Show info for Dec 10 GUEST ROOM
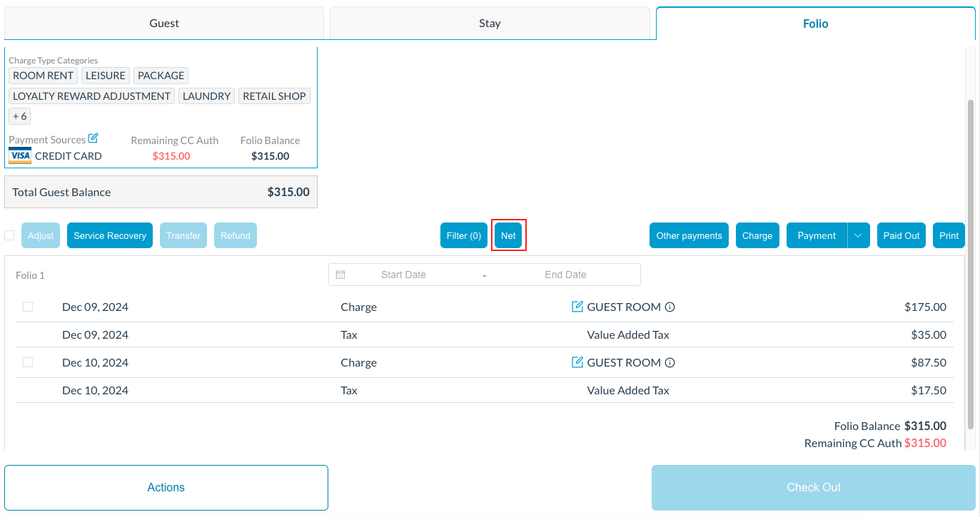This screenshot has width=980, height=517. pos(670,363)
